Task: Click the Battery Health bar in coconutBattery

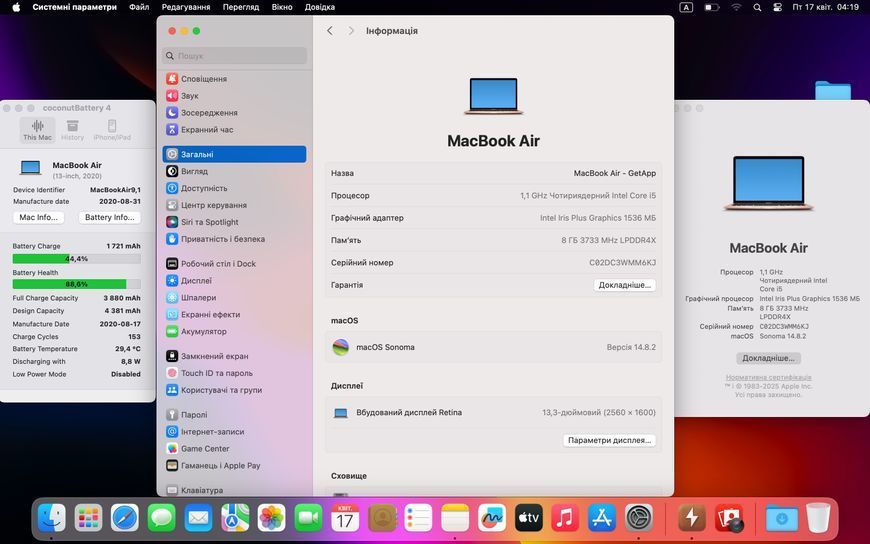Action: coord(77,284)
